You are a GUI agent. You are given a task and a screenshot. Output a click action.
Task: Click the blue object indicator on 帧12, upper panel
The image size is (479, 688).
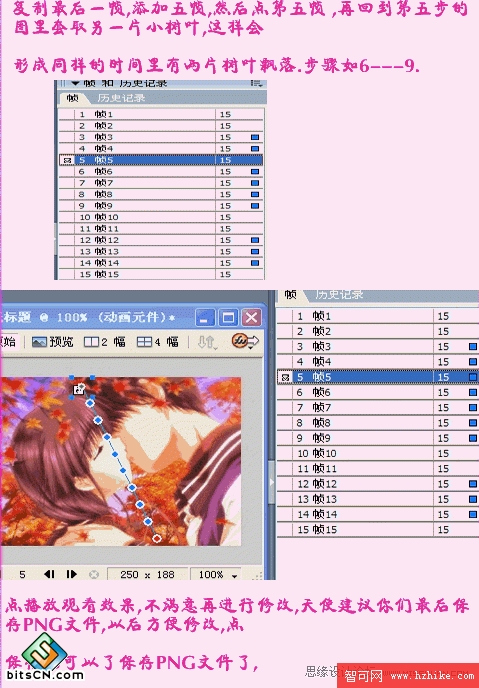255,240
